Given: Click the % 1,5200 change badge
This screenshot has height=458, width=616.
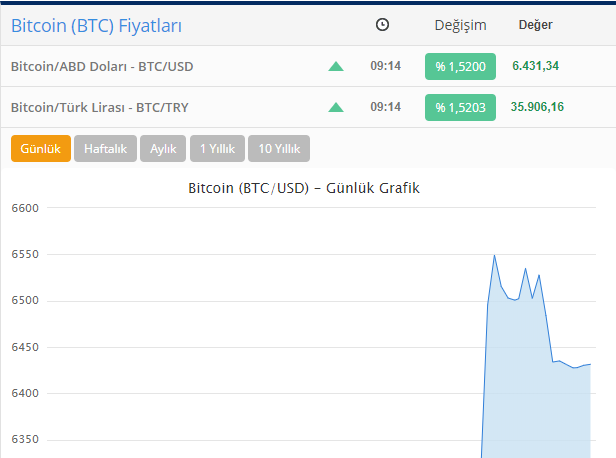Looking at the screenshot, I should [x=460, y=66].
